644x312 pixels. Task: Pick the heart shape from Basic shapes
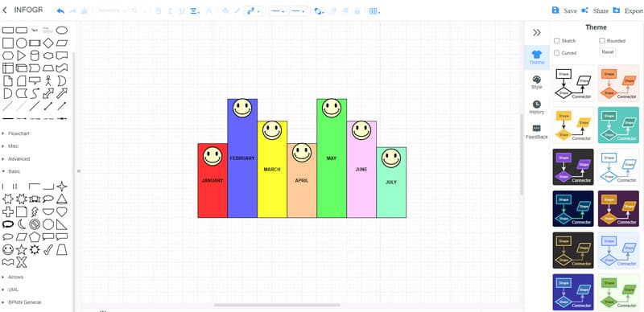62,211
